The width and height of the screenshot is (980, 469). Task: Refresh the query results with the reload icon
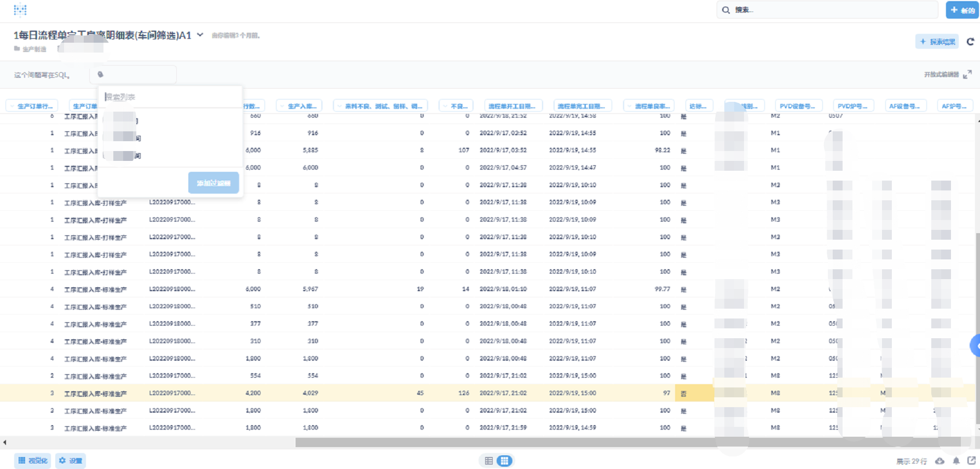[970, 42]
